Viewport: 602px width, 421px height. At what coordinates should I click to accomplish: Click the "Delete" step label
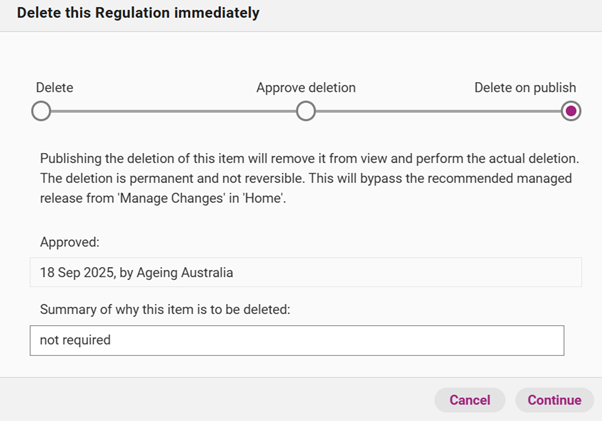(55, 88)
